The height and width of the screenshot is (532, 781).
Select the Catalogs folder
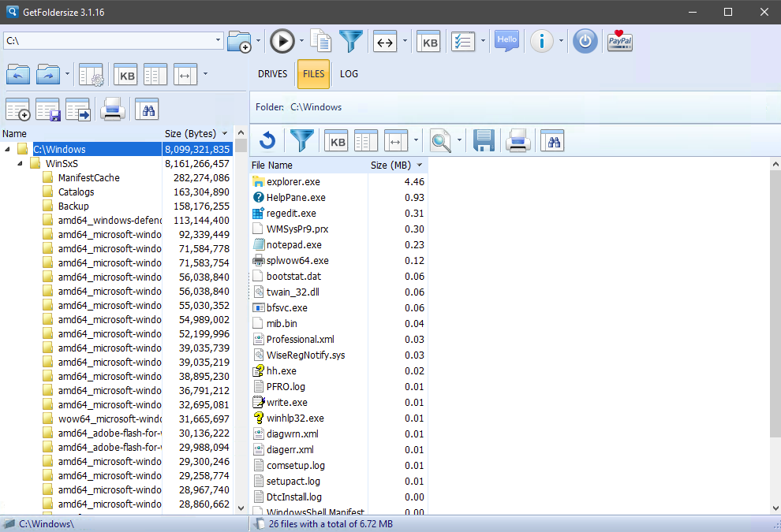click(76, 192)
